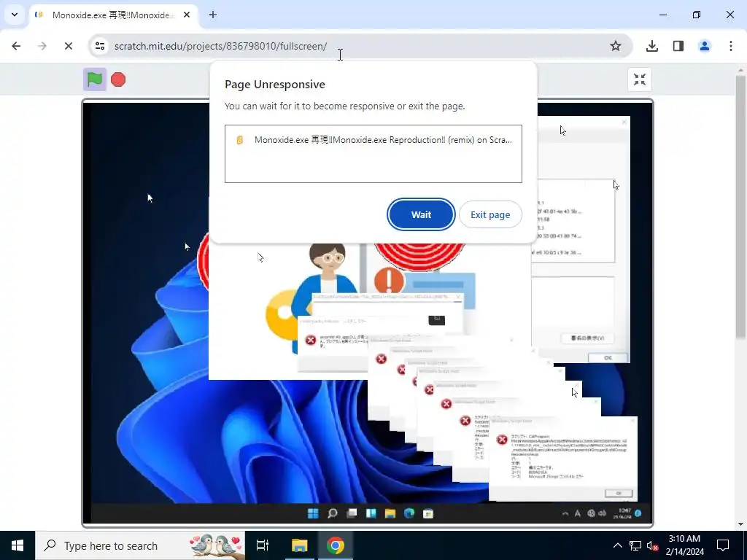747x560 pixels.
Task: Close the Monoxide.exe tab
Action: tap(187, 15)
